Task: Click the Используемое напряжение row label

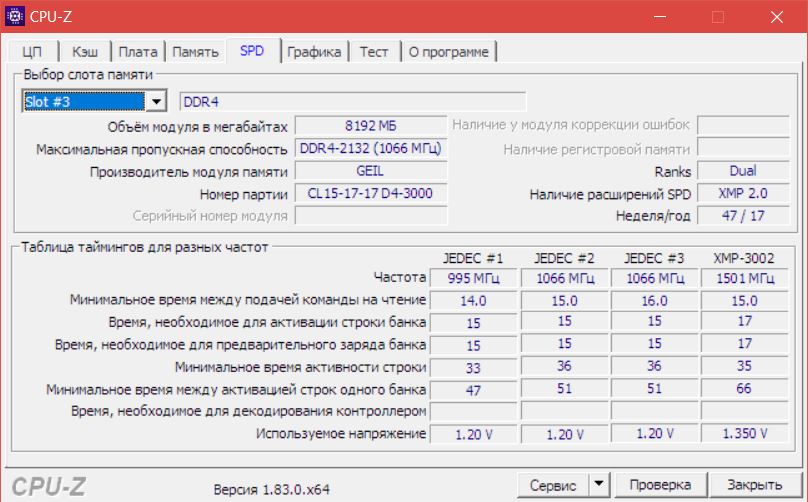Action: coord(341,434)
